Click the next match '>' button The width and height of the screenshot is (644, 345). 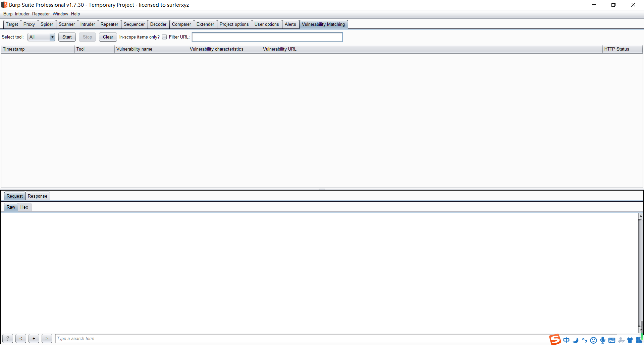[x=47, y=339]
